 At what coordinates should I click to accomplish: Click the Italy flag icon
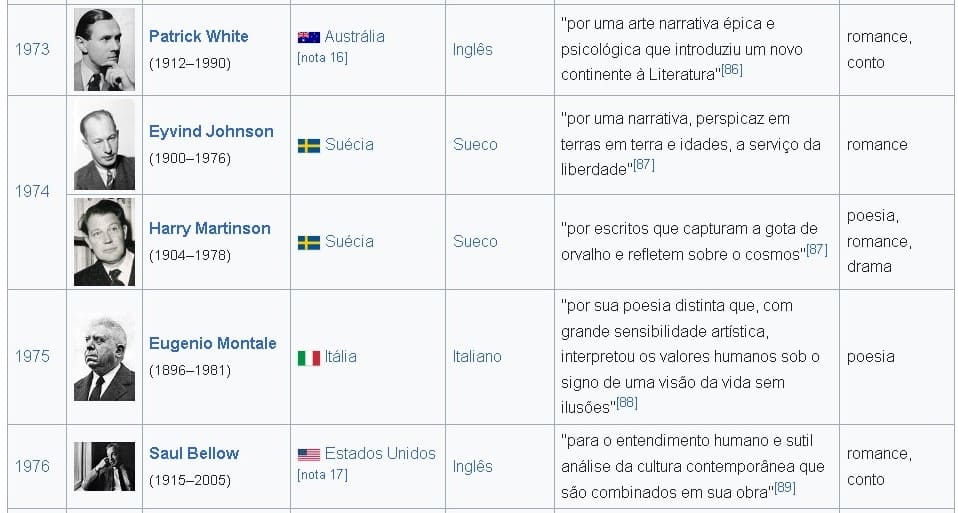pyautogui.click(x=308, y=357)
